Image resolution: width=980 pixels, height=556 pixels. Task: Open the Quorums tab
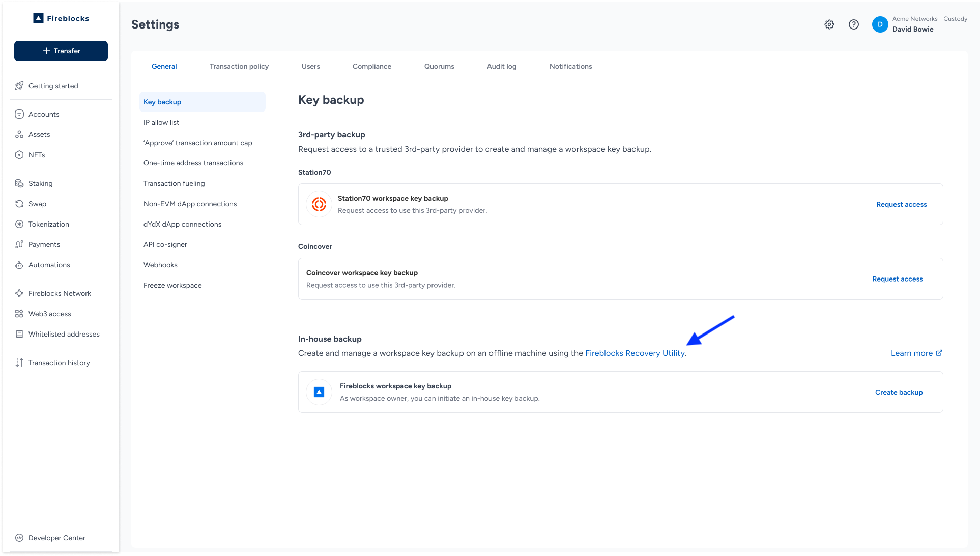(439, 66)
